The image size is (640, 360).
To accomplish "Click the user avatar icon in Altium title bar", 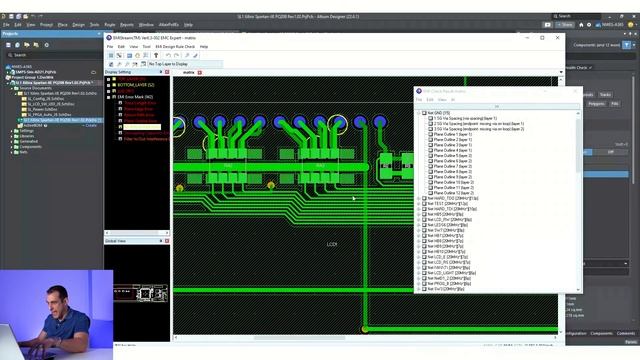I will [x=631, y=25].
